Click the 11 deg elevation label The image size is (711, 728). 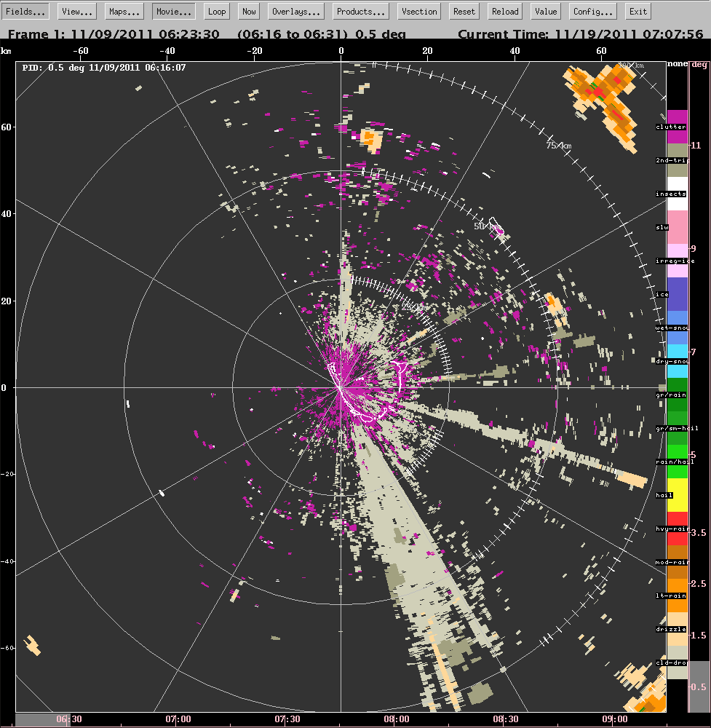696,146
